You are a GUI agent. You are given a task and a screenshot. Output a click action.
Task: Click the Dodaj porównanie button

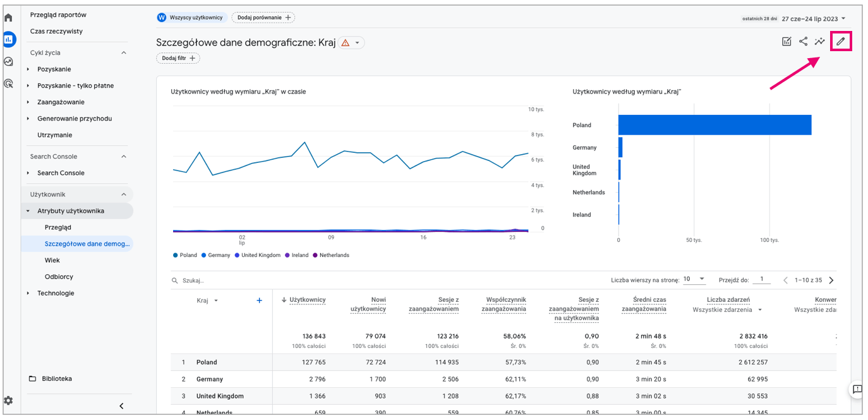point(263,18)
